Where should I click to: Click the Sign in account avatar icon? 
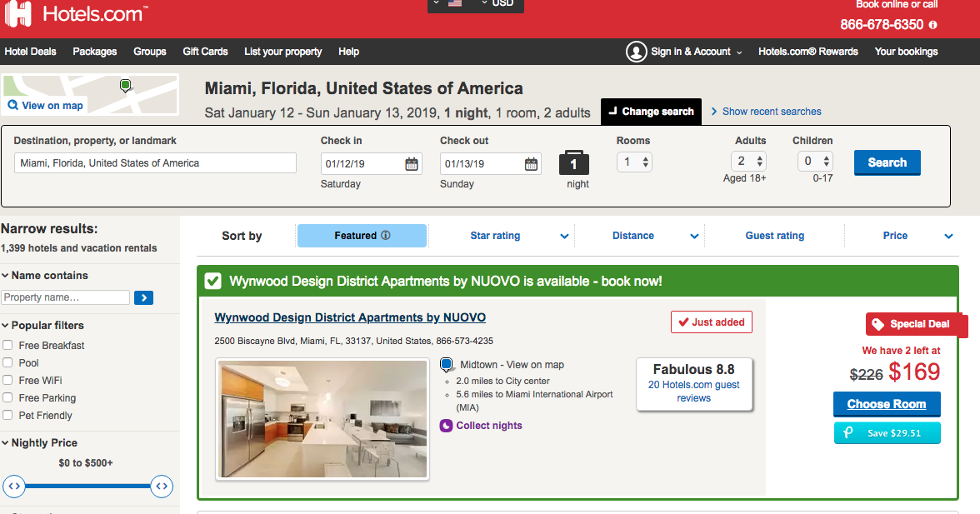click(637, 52)
